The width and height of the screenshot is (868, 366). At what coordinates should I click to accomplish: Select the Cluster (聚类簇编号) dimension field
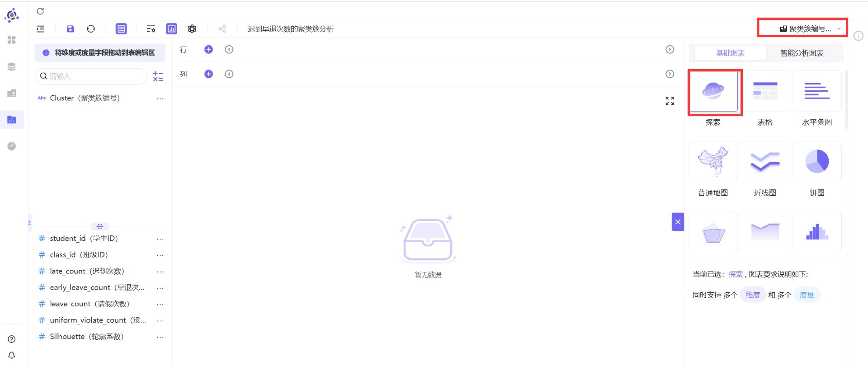pyautogui.click(x=85, y=98)
